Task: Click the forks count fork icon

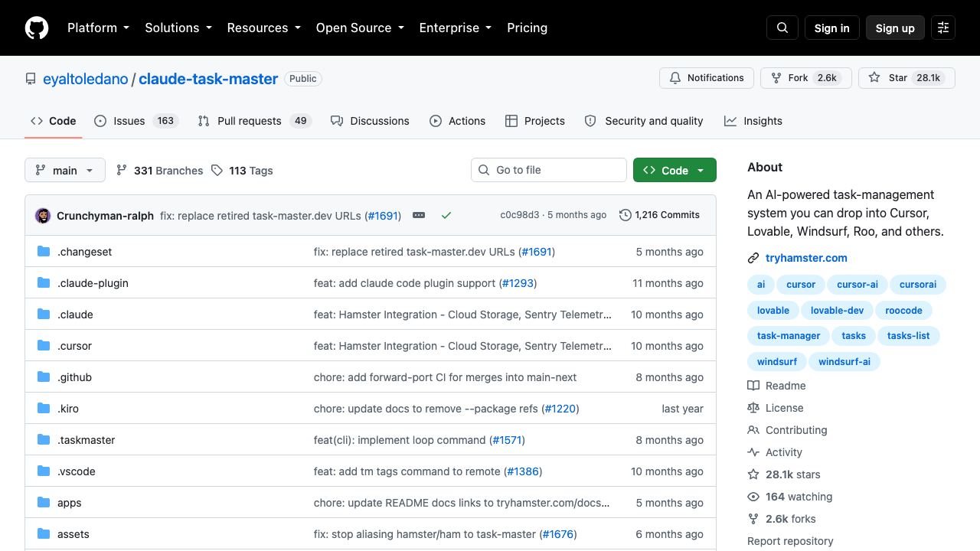Action: 753,519
